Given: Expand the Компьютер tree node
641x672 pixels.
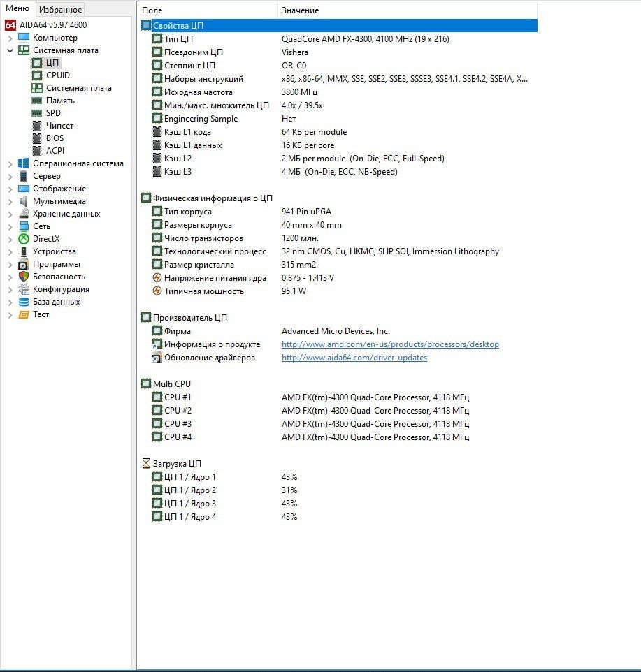Looking at the screenshot, I should pyautogui.click(x=10, y=38).
